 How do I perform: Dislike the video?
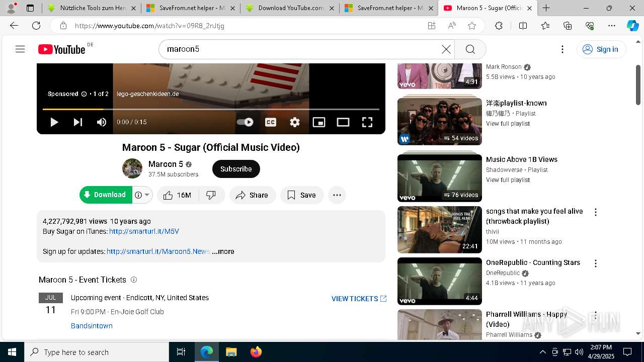coord(211,195)
